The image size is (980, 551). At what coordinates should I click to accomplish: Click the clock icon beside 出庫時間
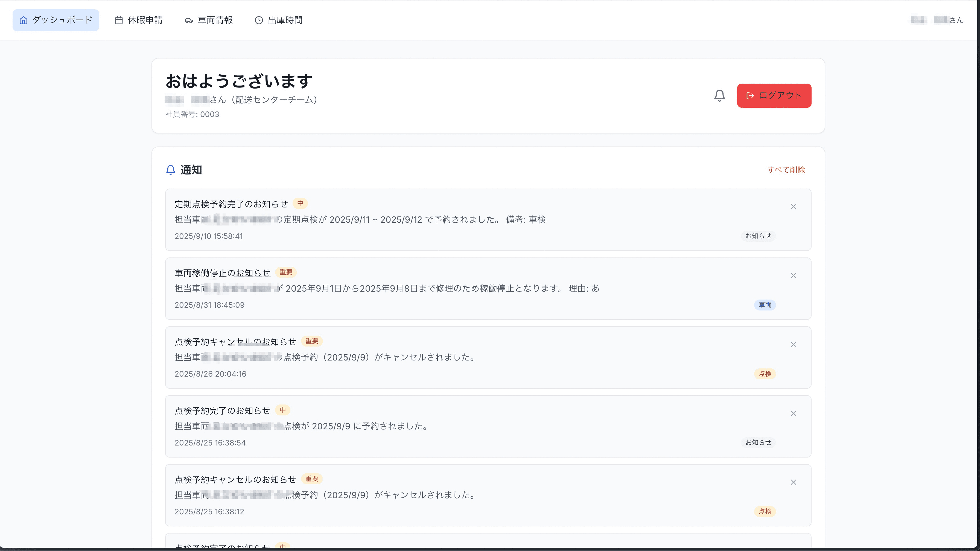(x=259, y=20)
